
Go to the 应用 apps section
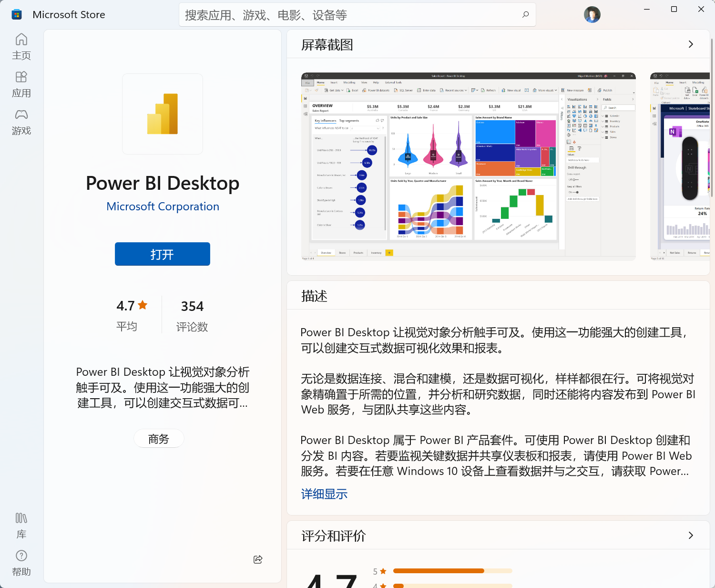(21, 84)
